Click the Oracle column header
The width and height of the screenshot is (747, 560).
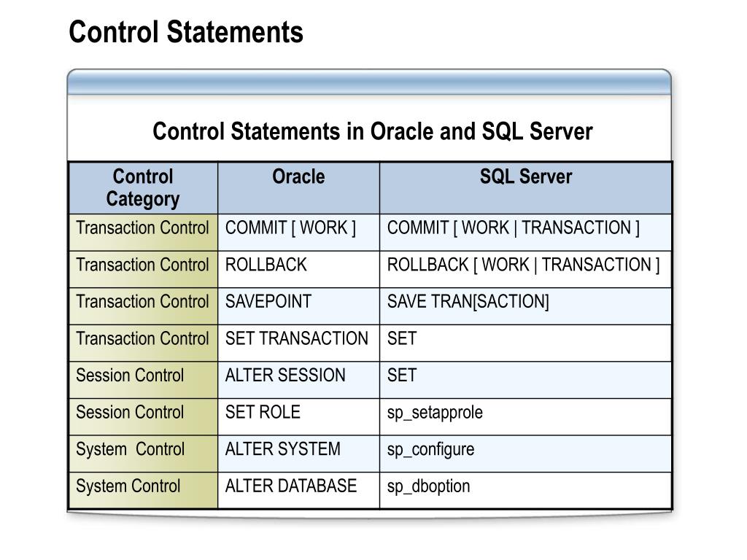tap(298, 187)
